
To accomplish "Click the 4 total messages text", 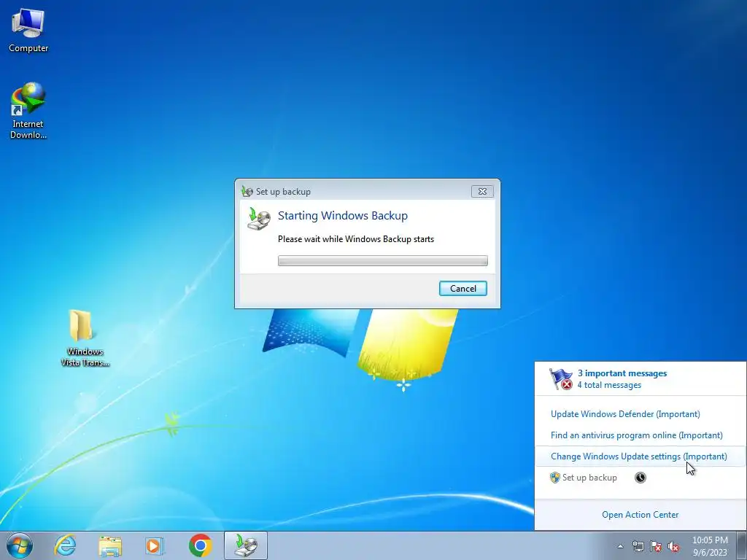I will (x=609, y=385).
